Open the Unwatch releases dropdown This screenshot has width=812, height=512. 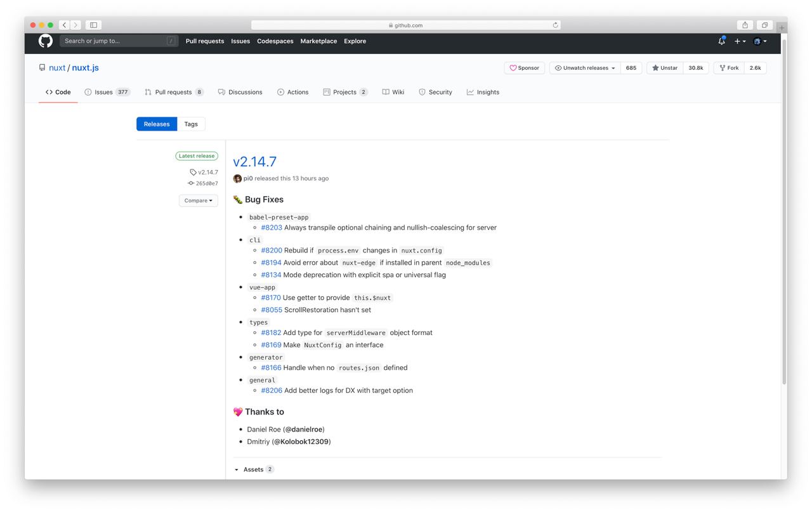coord(585,68)
